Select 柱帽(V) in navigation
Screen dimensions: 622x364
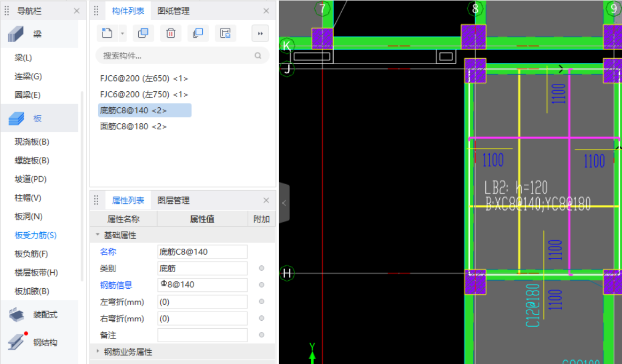pyautogui.click(x=28, y=198)
